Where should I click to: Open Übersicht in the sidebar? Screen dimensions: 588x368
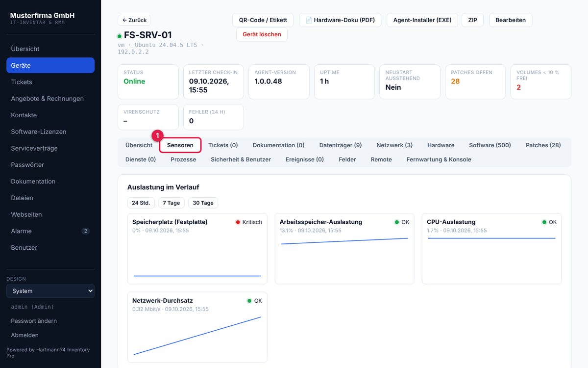(x=50, y=49)
